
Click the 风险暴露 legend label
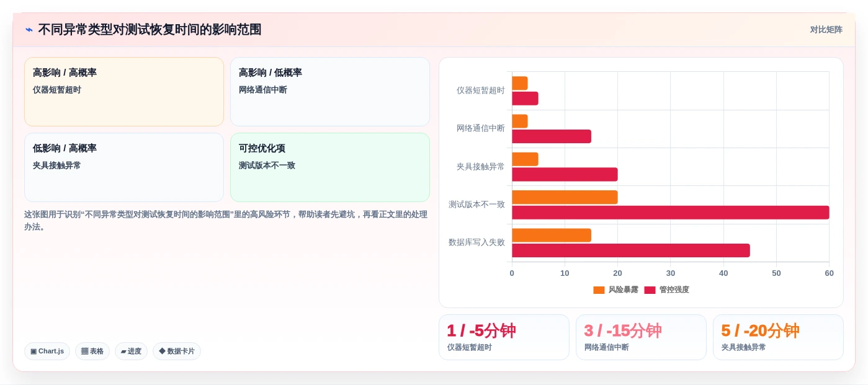coord(623,290)
